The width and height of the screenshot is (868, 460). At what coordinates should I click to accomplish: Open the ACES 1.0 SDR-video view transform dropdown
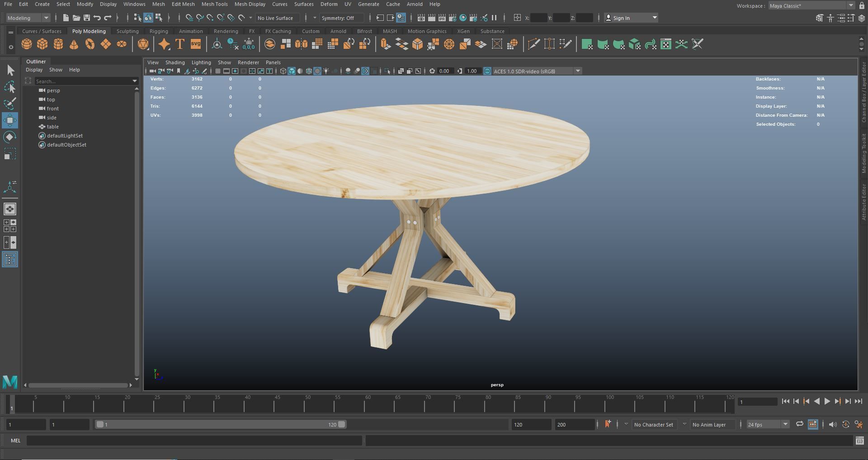tap(537, 71)
